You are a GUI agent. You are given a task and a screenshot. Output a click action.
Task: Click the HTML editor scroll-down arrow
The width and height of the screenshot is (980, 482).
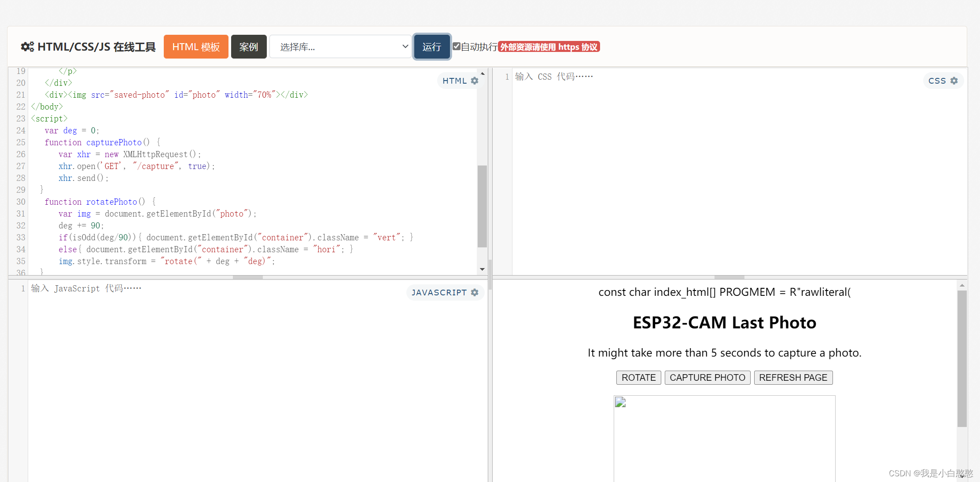click(x=483, y=269)
